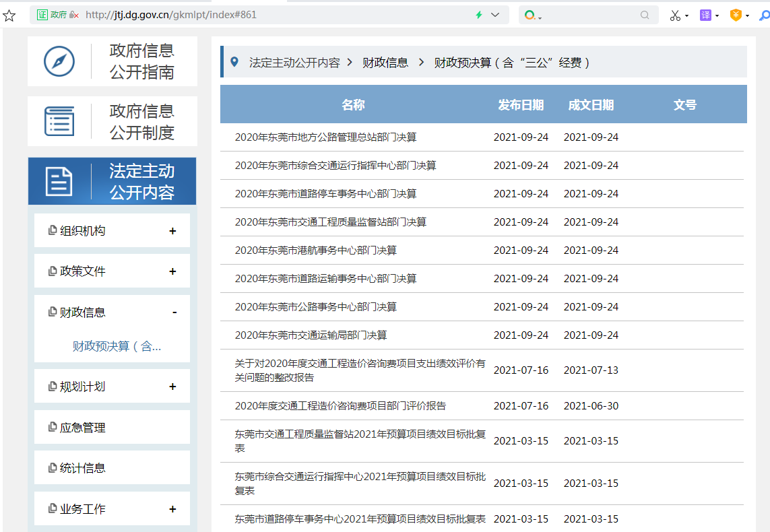This screenshot has height=532, width=770.
Task: Open 东莞市交通工程质量监督站2021年预算项目绩效目标批复表
Action: (360, 441)
